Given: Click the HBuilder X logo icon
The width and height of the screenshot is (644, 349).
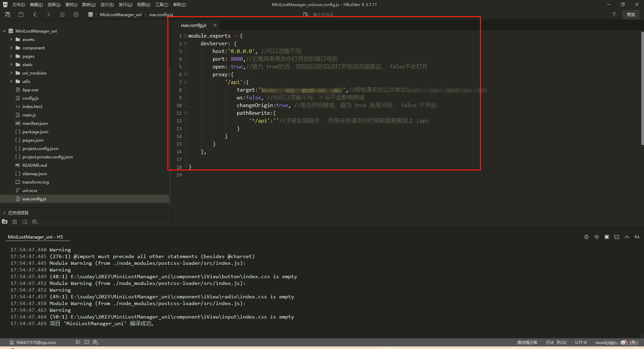Looking at the screenshot, I should [x=5, y=4].
